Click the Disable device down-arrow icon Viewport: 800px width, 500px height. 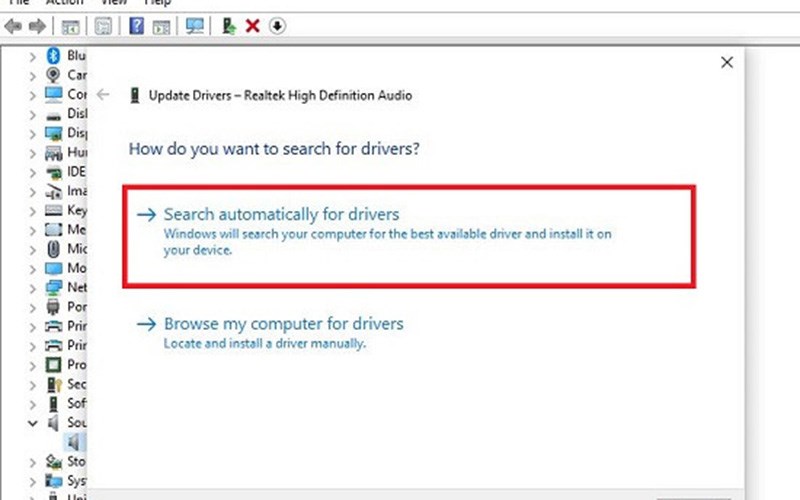coord(277,26)
